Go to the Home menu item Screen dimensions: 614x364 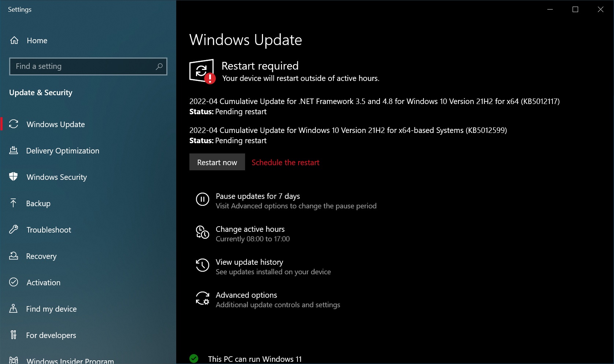tap(36, 40)
